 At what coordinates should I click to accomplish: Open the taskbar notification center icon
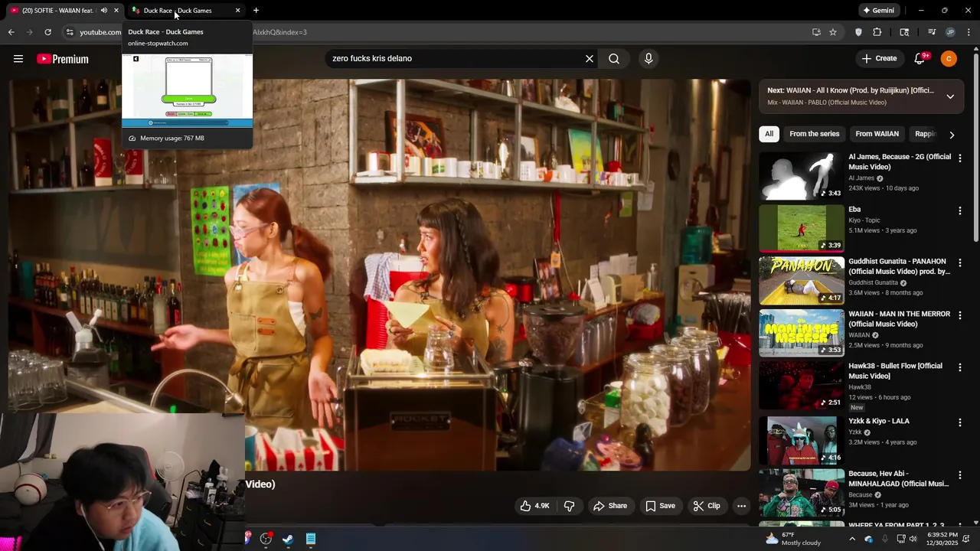coord(966,539)
